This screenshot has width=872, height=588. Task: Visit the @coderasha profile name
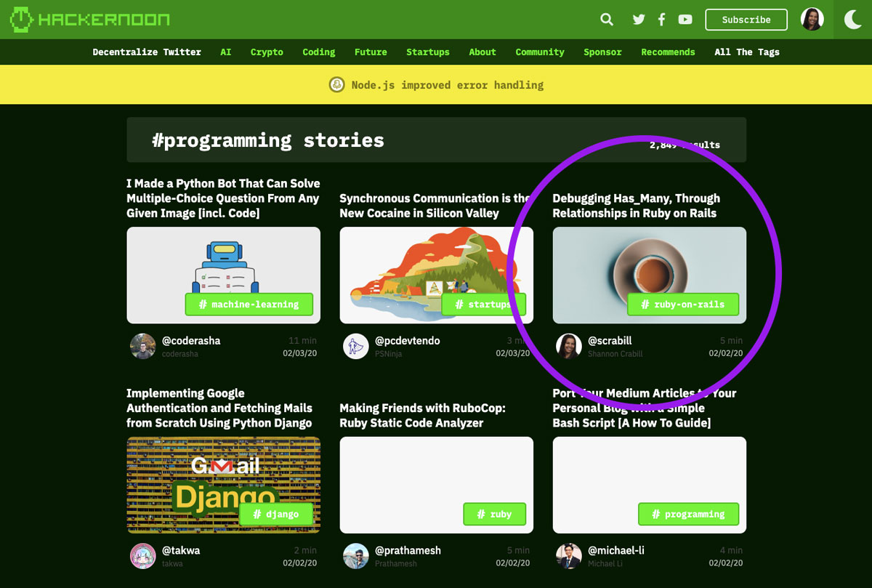(x=191, y=340)
